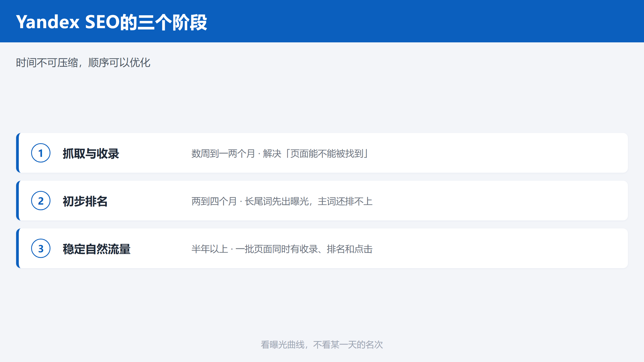This screenshot has height=362, width=644.
Task: Select the heading '抓取与收录'
Action: 91,154
